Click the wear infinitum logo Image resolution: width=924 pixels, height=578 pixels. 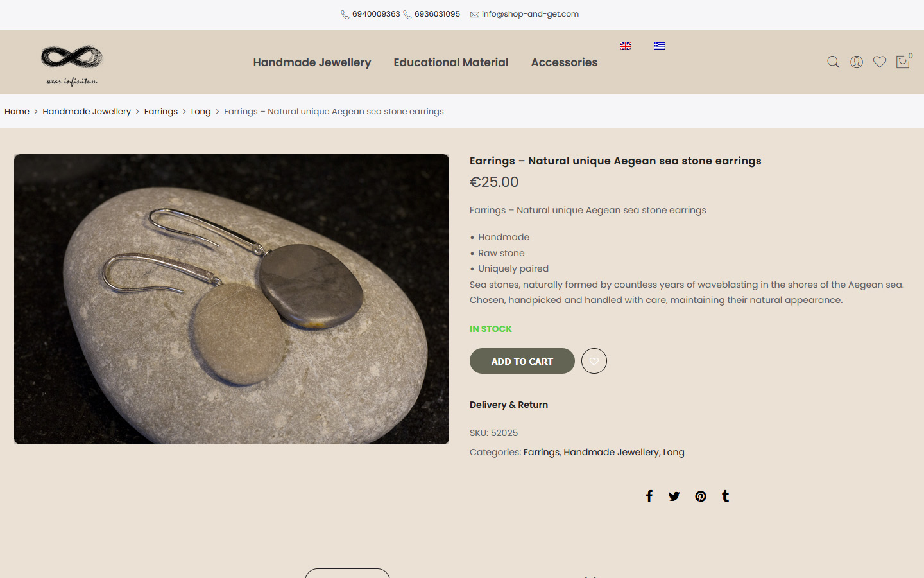(72, 64)
